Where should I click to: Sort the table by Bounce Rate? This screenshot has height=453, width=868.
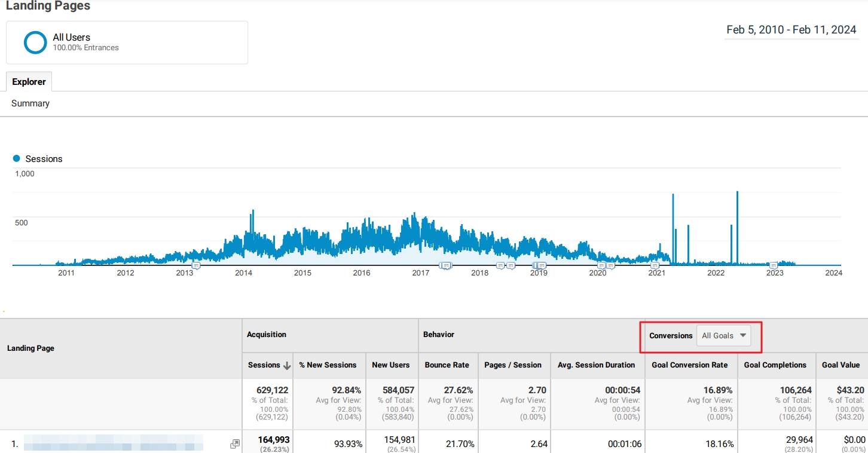coord(447,365)
